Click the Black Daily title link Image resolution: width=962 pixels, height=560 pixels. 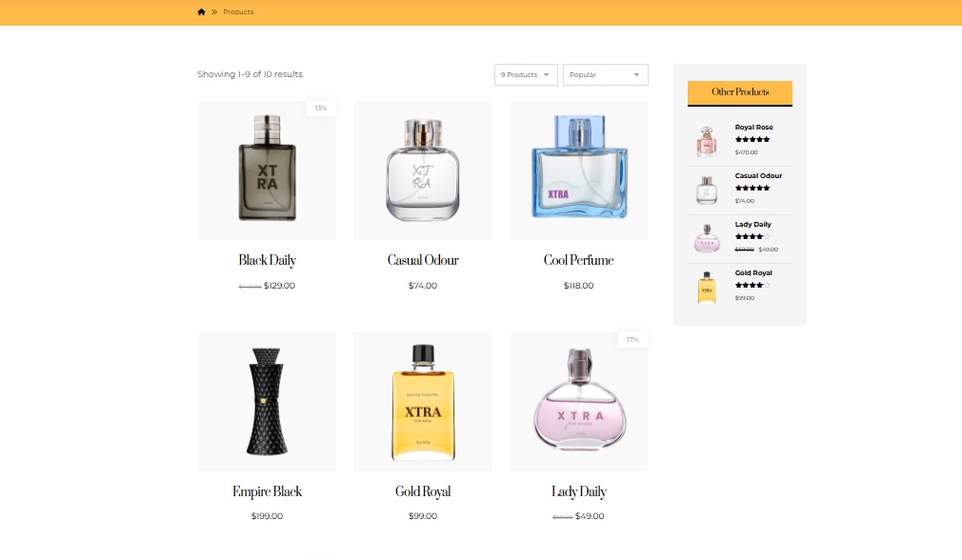[x=267, y=260]
